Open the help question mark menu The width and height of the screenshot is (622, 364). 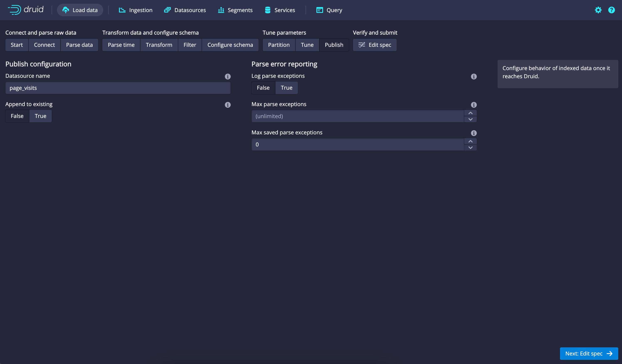[x=611, y=10]
